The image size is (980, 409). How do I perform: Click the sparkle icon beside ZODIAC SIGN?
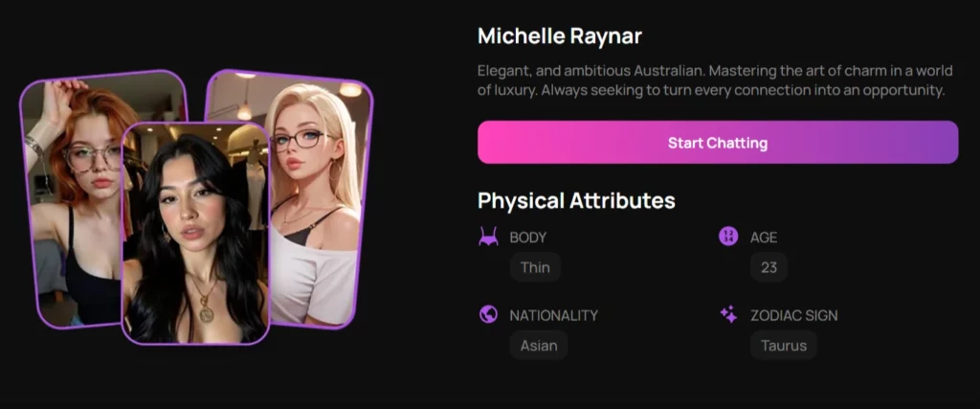[728, 314]
